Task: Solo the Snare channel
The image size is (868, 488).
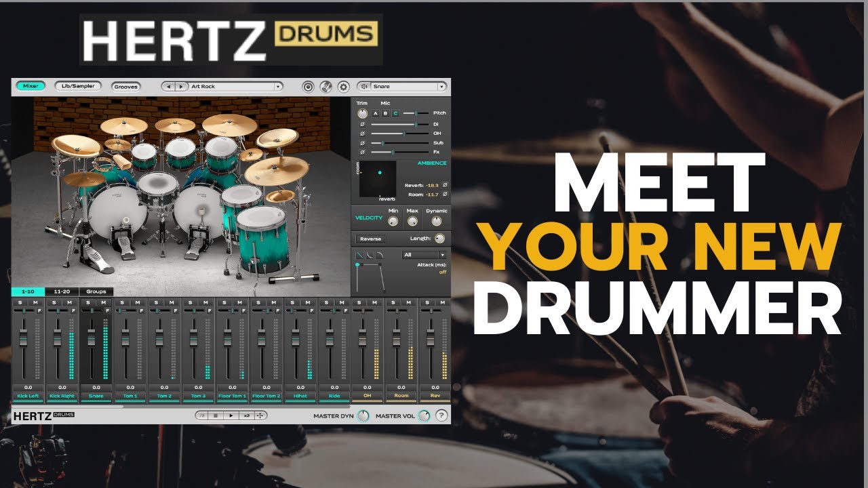Action: click(x=87, y=302)
